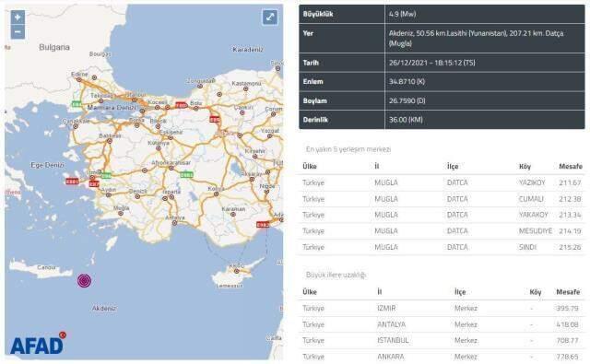Select distance value 395.79
The width and height of the screenshot is (590, 364).
[x=568, y=308]
